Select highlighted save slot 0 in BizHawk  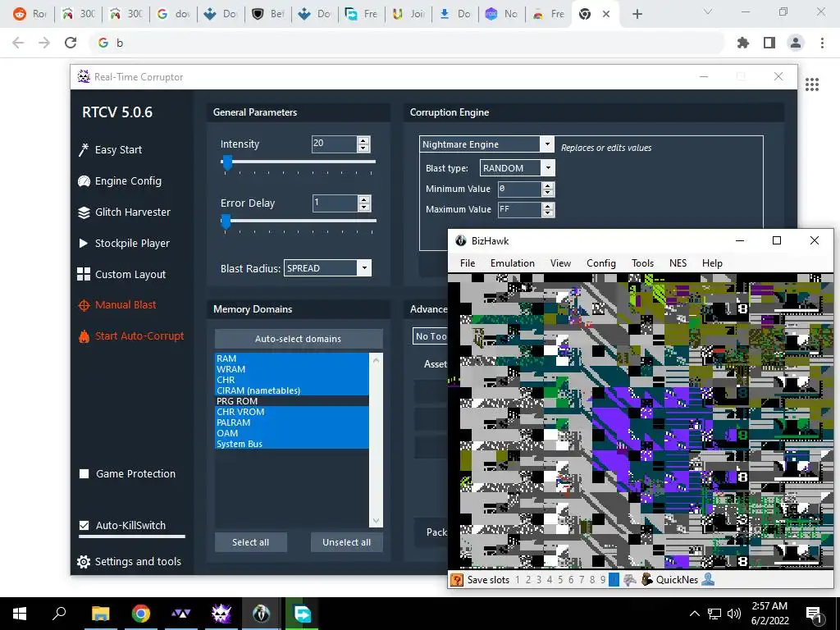click(614, 580)
